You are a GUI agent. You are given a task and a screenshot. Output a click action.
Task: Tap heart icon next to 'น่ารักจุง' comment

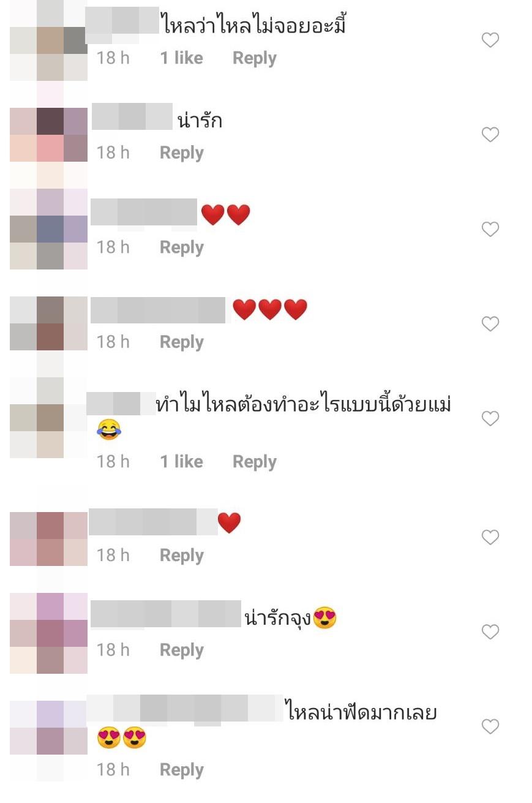pyautogui.click(x=490, y=631)
